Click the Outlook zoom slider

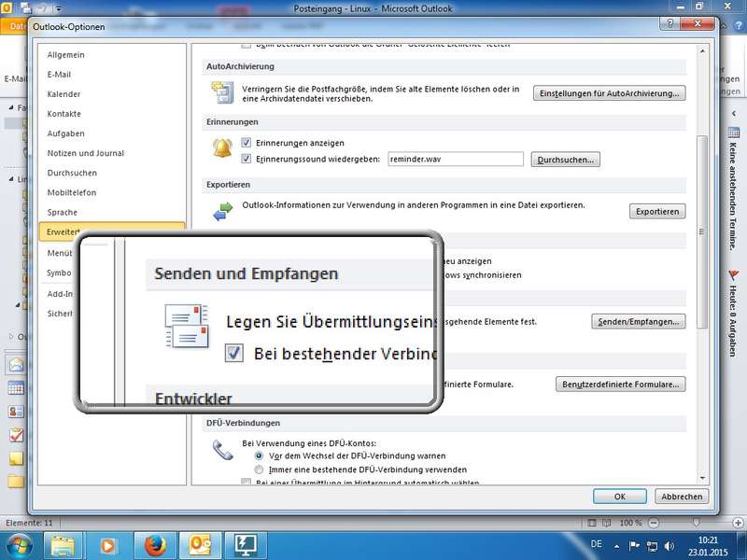point(696,523)
